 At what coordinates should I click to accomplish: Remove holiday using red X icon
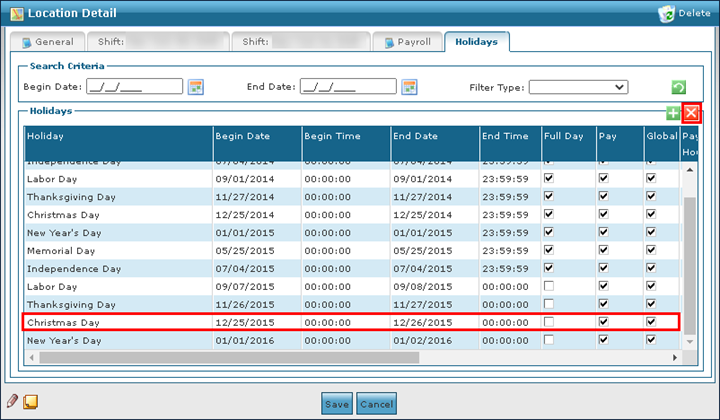[x=691, y=113]
